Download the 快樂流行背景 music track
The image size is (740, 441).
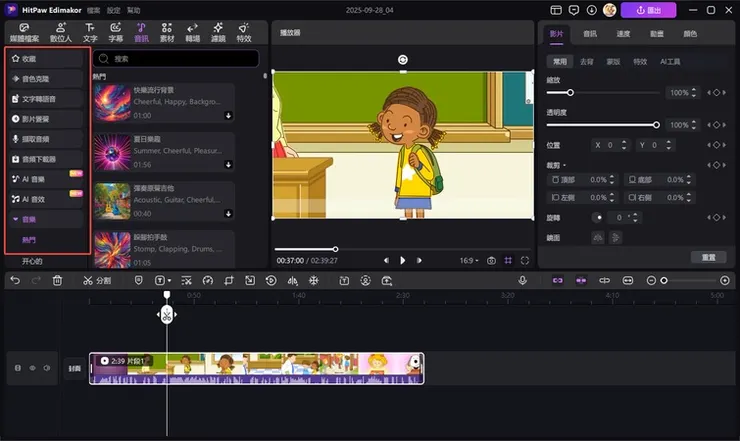[x=228, y=115]
